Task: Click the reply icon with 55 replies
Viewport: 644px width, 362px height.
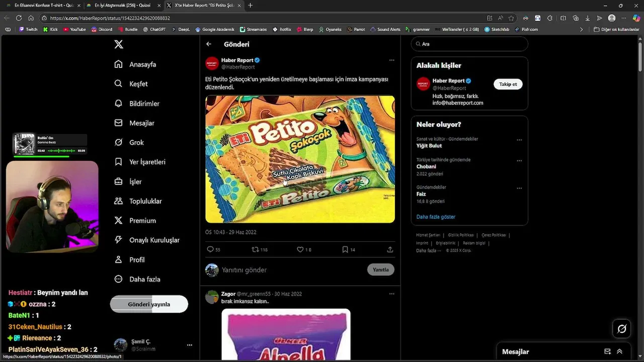Action: 210,249
